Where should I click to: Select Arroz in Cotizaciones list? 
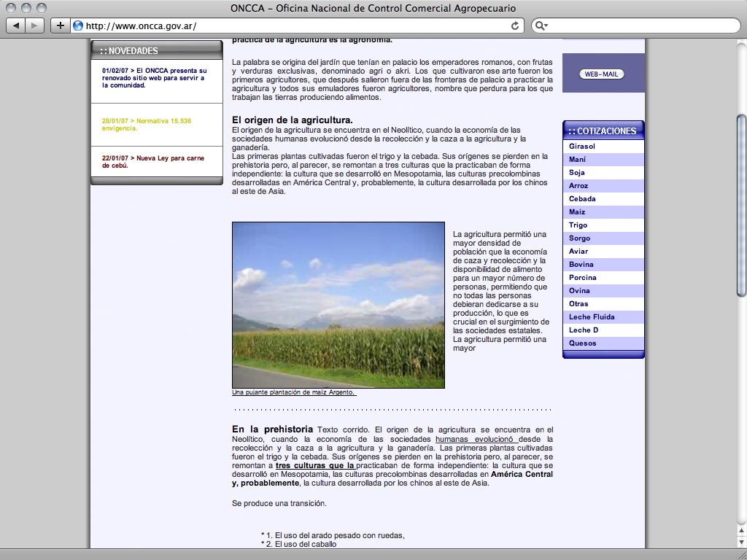coord(603,186)
